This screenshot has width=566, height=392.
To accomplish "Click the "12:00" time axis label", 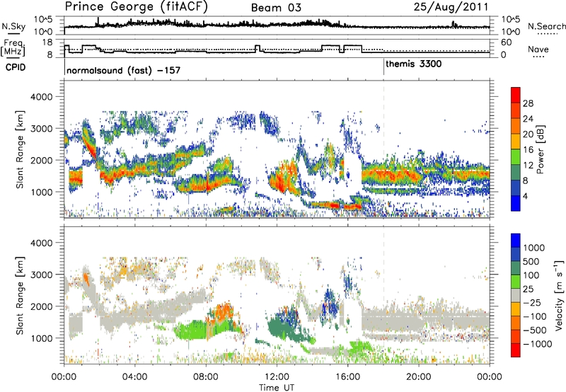I will coord(277,377).
